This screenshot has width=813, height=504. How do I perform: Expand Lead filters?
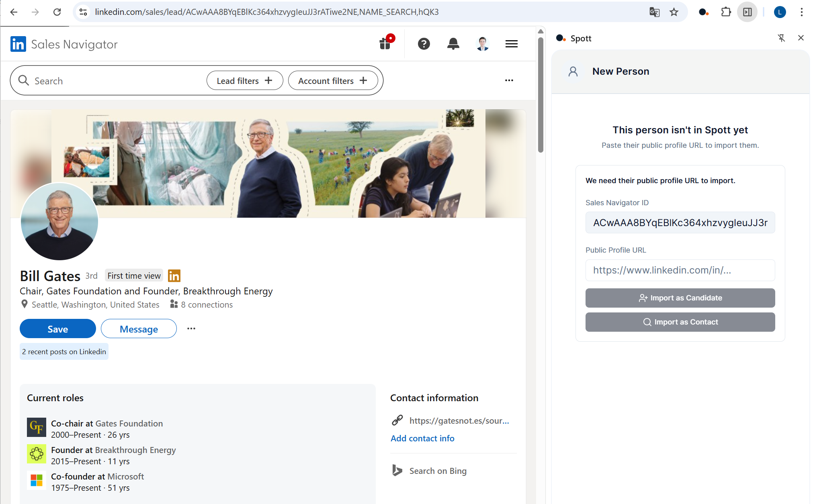(244, 81)
